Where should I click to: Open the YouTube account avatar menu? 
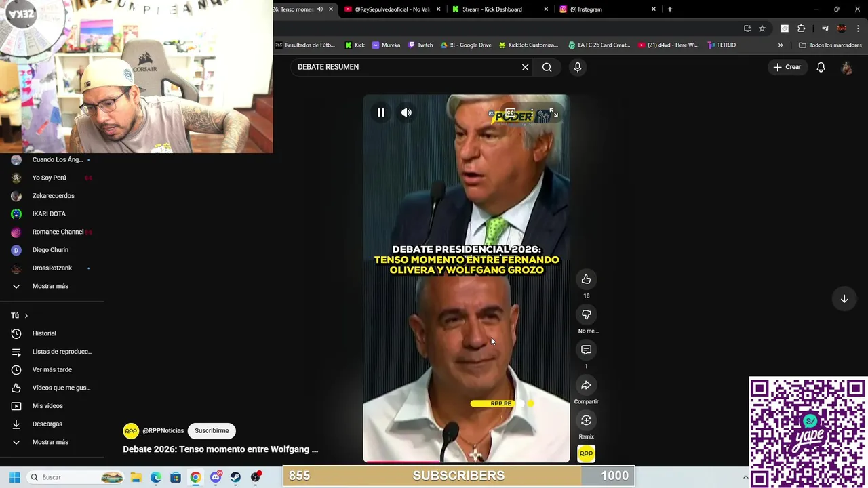846,67
